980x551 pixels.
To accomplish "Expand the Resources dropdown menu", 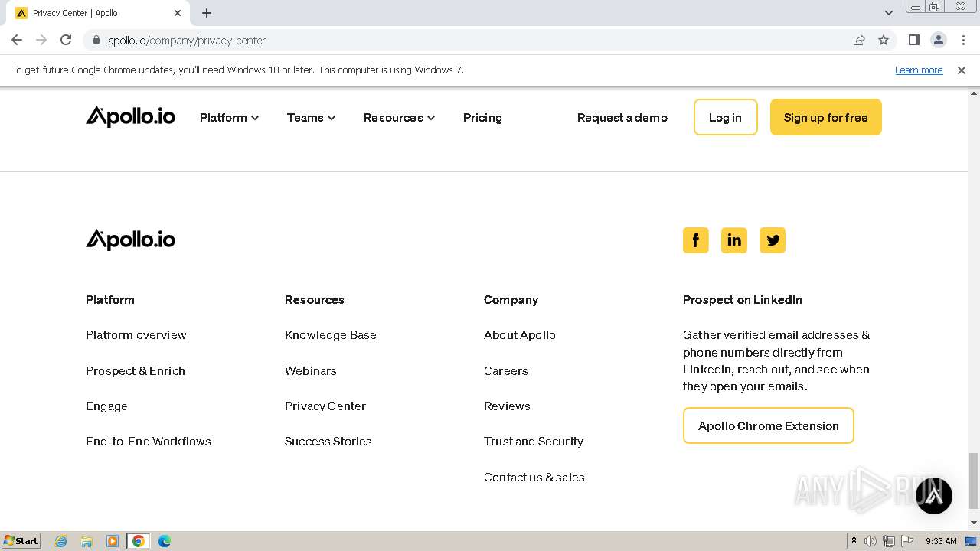I will pos(399,117).
